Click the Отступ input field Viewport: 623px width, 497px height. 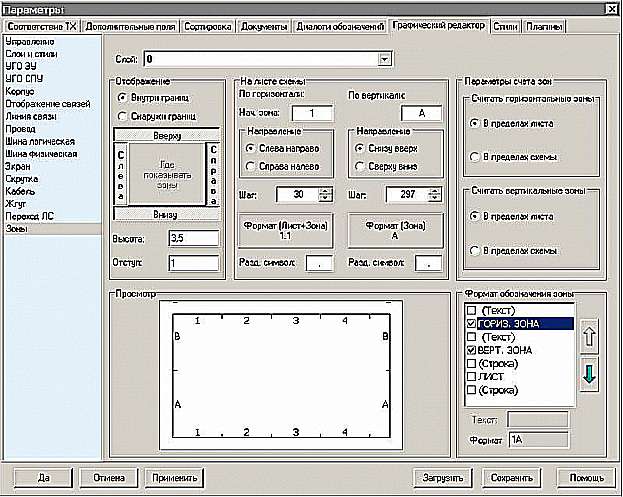194,263
